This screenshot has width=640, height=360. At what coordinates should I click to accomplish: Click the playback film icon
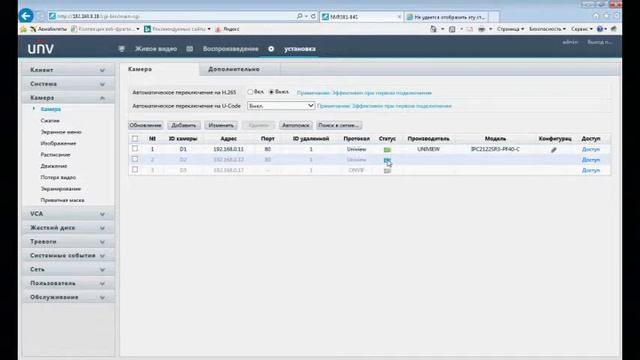(x=189, y=49)
